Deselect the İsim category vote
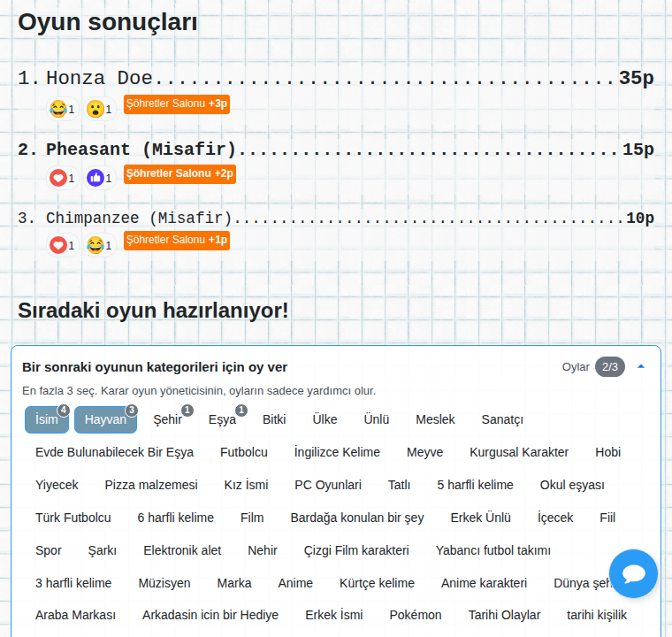 click(47, 419)
